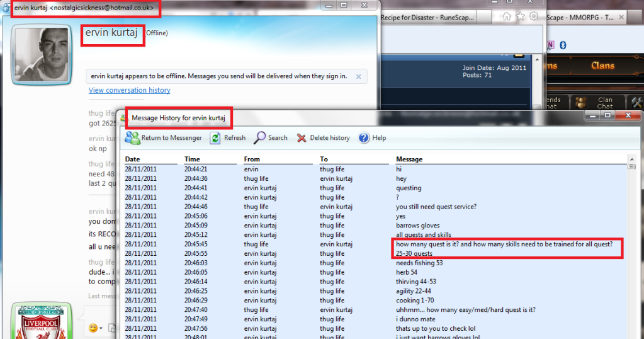The width and height of the screenshot is (644, 339).
Task: Open the Clans menu on RuneScape page
Action: 602,66
